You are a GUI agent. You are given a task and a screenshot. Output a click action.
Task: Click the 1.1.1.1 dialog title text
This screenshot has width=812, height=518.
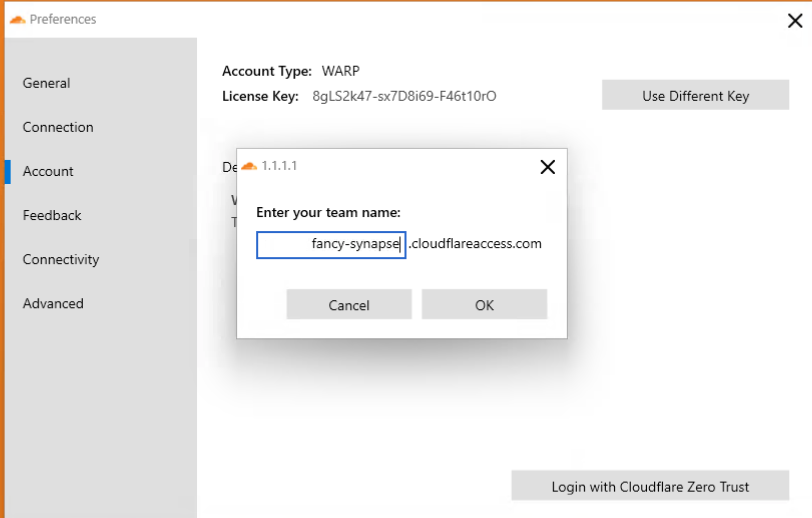tap(279, 166)
